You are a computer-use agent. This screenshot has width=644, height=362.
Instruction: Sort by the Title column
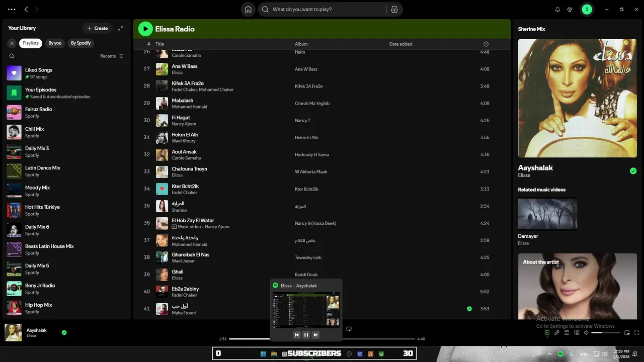pos(159,44)
